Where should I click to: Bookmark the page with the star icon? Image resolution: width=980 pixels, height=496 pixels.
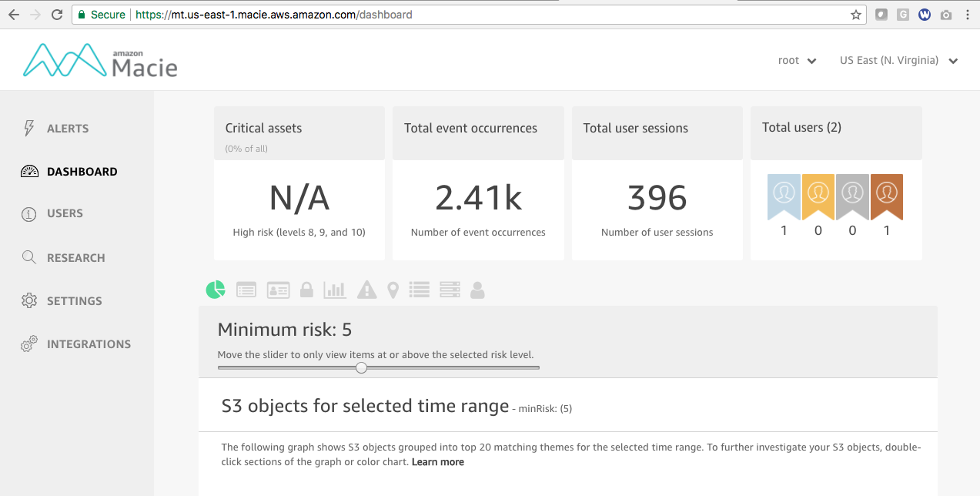[x=855, y=15]
